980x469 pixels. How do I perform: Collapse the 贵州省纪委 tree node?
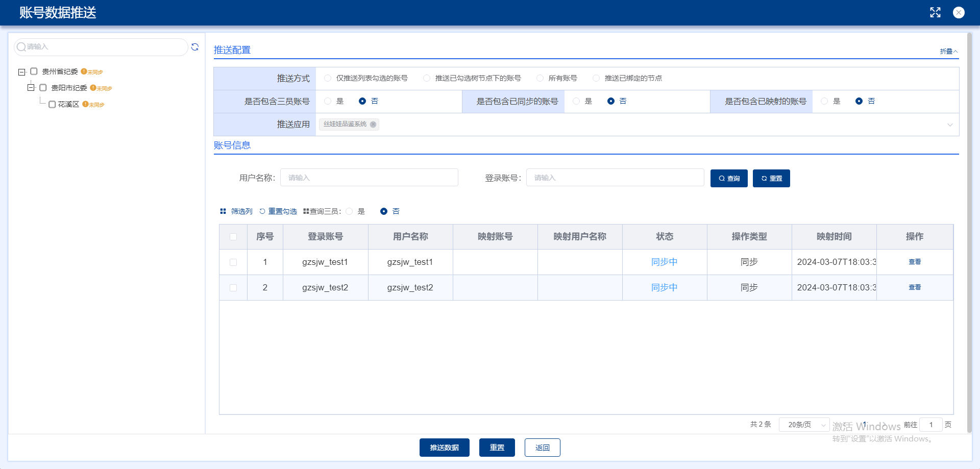pos(22,72)
